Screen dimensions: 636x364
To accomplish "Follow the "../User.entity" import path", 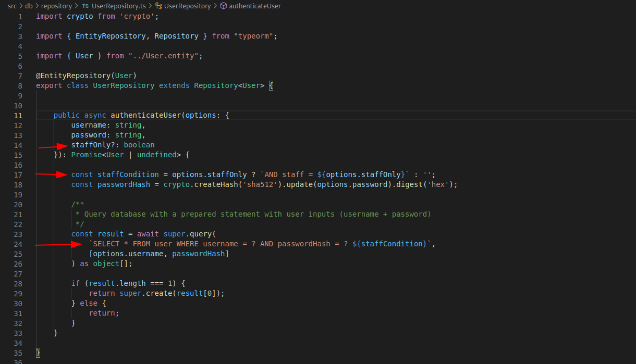I will tap(165, 56).
